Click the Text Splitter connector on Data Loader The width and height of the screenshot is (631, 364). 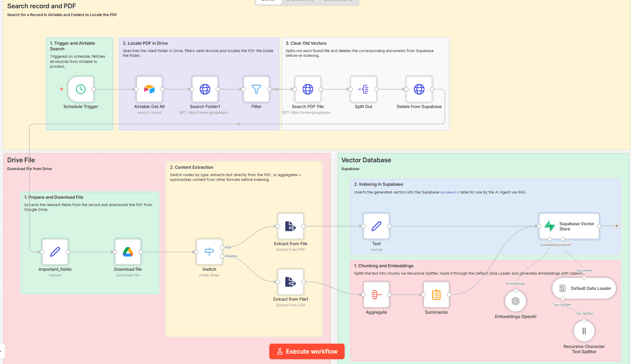pyautogui.click(x=562, y=299)
